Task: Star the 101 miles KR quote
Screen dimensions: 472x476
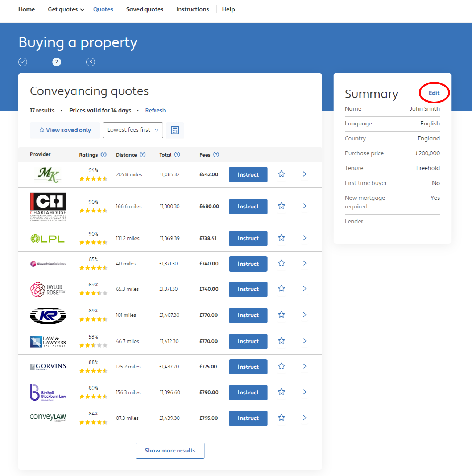Action: click(x=281, y=315)
